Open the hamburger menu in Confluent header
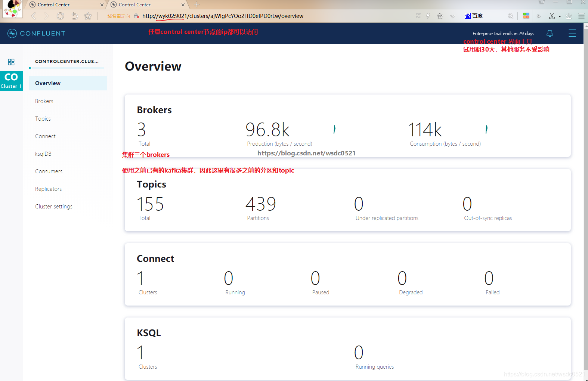The width and height of the screenshot is (588, 381). [x=572, y=33]
